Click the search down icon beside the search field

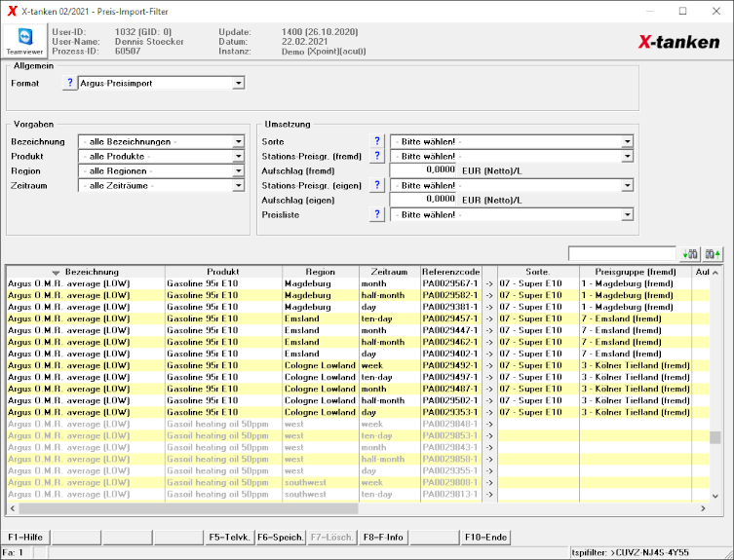[x=689, y=254]
